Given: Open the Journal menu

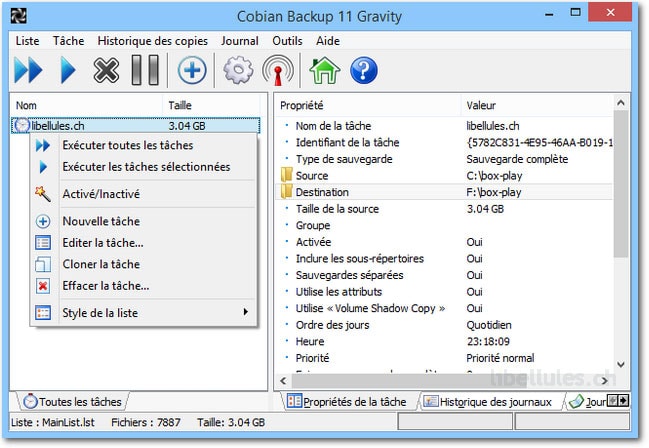Looking at the screenshot, I should tap(240, 41).
